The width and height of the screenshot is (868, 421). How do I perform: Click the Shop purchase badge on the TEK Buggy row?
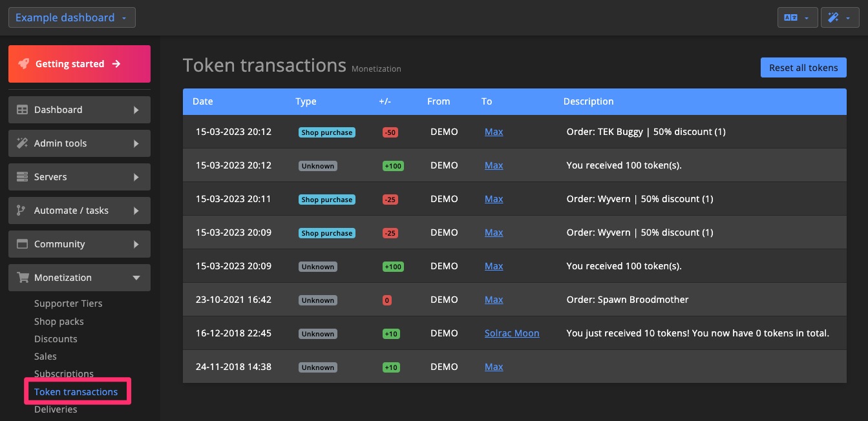[x=327, y=132]
